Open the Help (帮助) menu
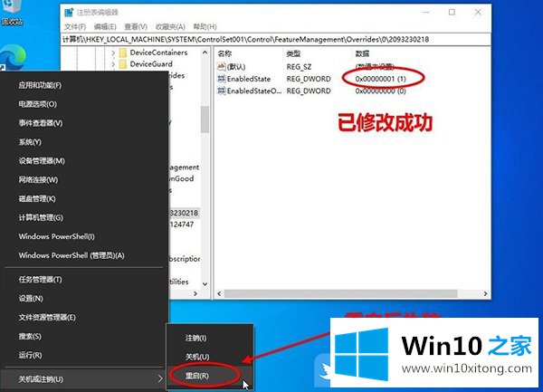543x392 pixels. tap(205, 26)
